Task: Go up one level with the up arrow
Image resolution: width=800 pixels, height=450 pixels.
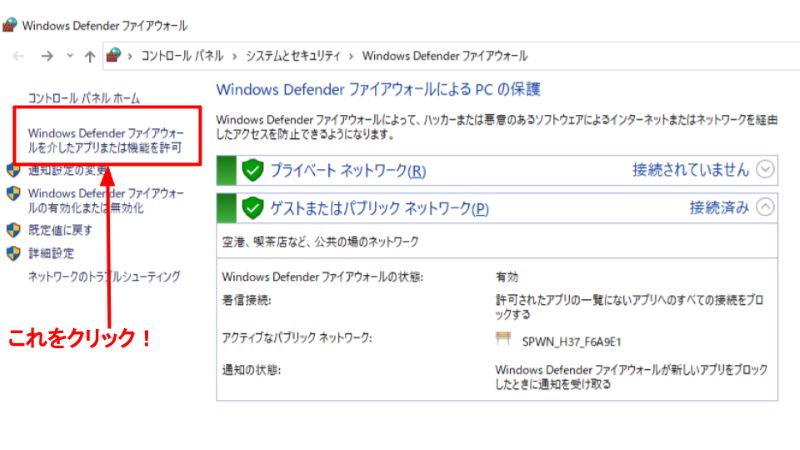Action: [x=90, y=56]
